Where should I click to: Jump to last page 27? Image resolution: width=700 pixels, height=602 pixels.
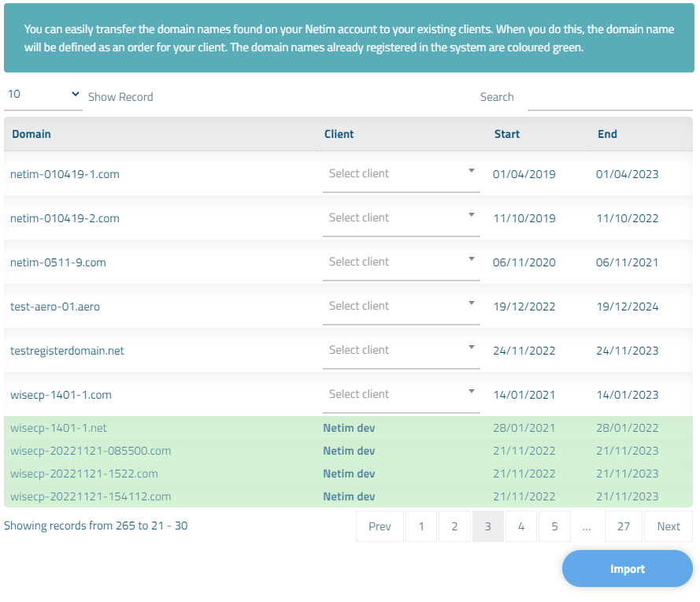(624, 526)
